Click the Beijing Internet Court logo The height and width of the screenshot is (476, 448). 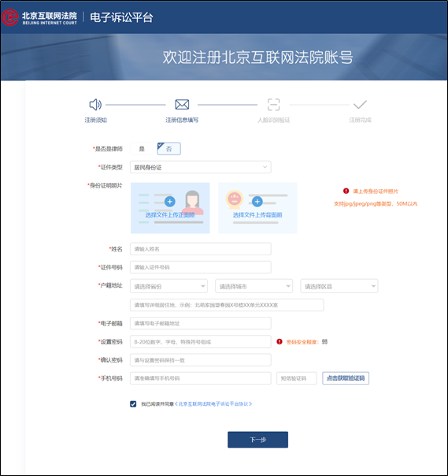[39, 17]
